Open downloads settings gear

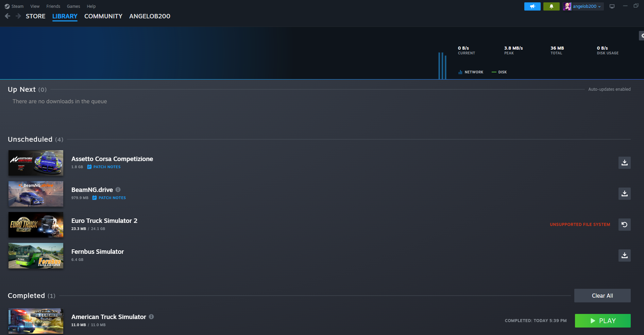pos(642,36)
